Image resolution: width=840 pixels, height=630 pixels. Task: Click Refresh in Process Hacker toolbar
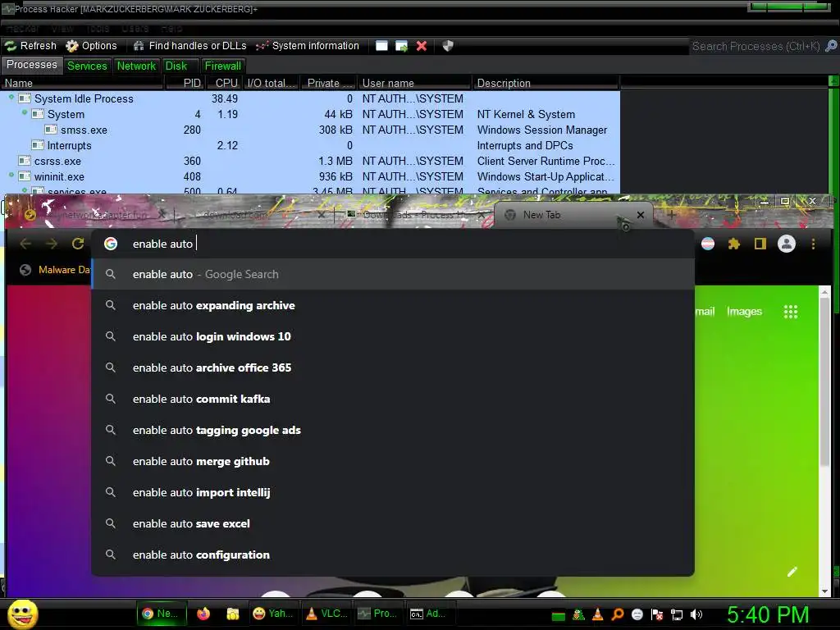pos(31,46)
